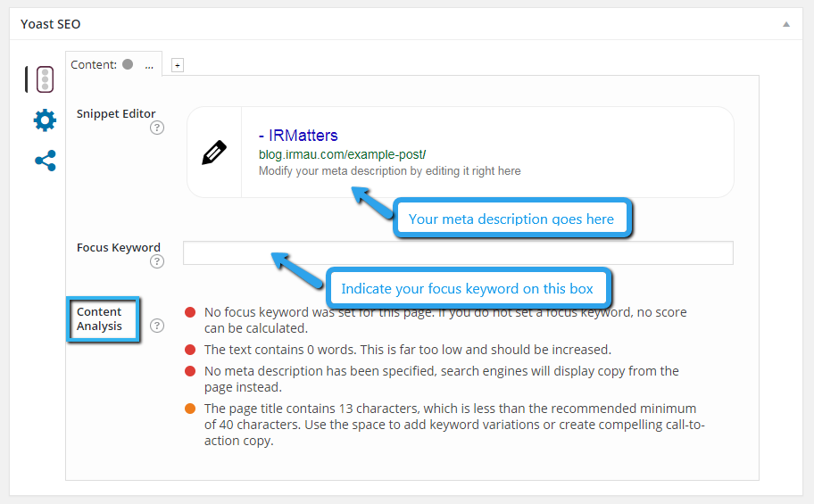The width and height of the screenshot is (814, 504).
Task: Open the social share settings icon
Action: coord(46,161)
